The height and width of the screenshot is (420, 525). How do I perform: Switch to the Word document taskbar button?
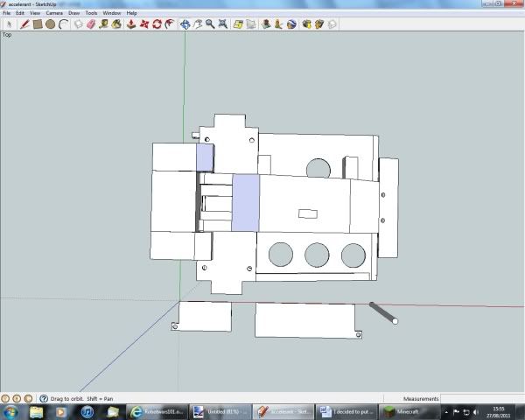click(346, 412)
